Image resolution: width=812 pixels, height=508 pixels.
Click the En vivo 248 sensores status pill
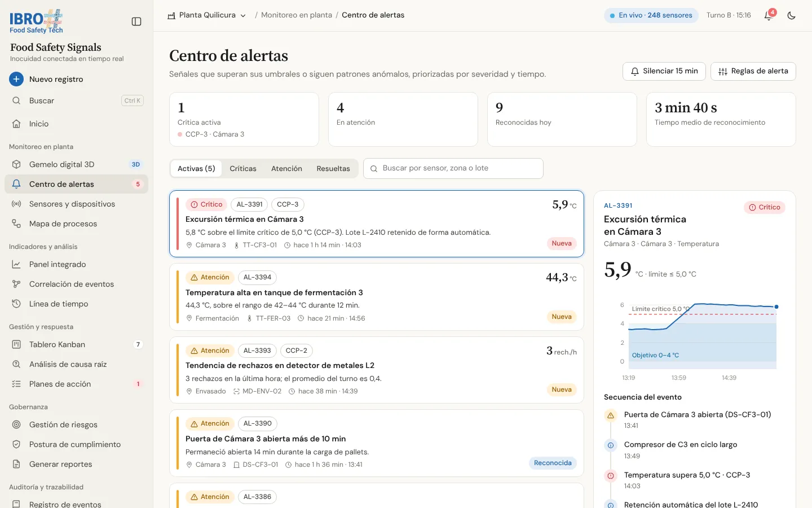coord(651,15)
